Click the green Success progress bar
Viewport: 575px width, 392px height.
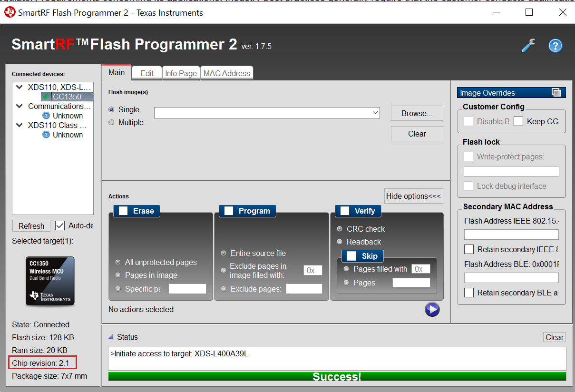tap(337, 376)
